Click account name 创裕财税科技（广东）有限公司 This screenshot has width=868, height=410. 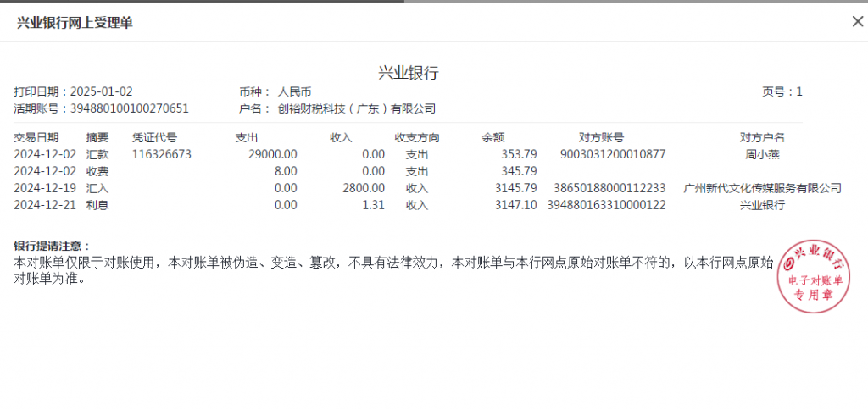[x=357, y=108]
